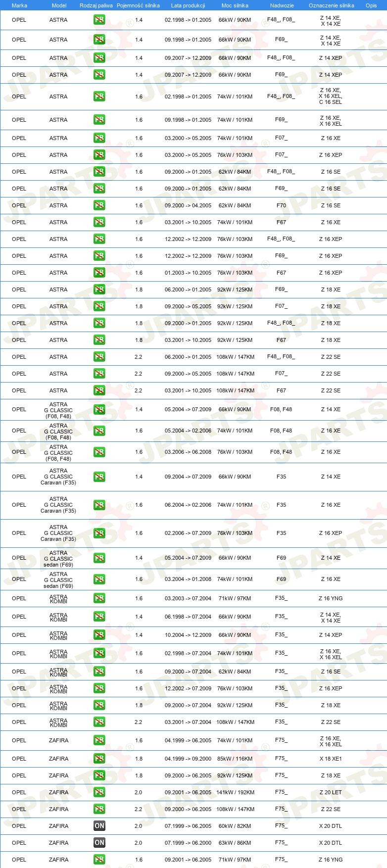Screen dimensions: 387x868
Task: Click production dates '04.1999 -> 09.2000'
Action: (x=188, y=759)
